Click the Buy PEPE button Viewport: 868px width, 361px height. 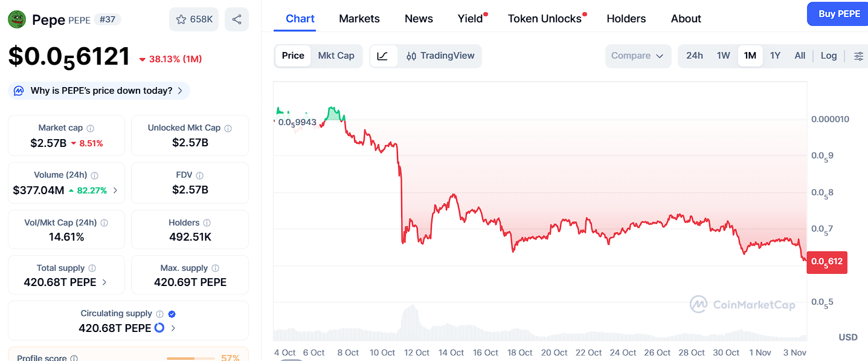pos(839,14)
